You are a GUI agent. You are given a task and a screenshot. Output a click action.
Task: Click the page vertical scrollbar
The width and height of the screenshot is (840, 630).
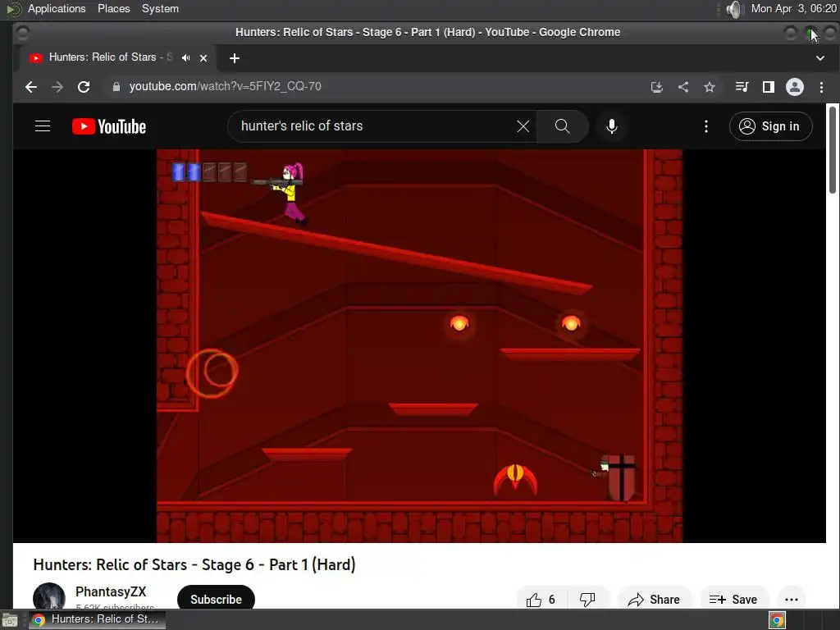click(833, 150)
